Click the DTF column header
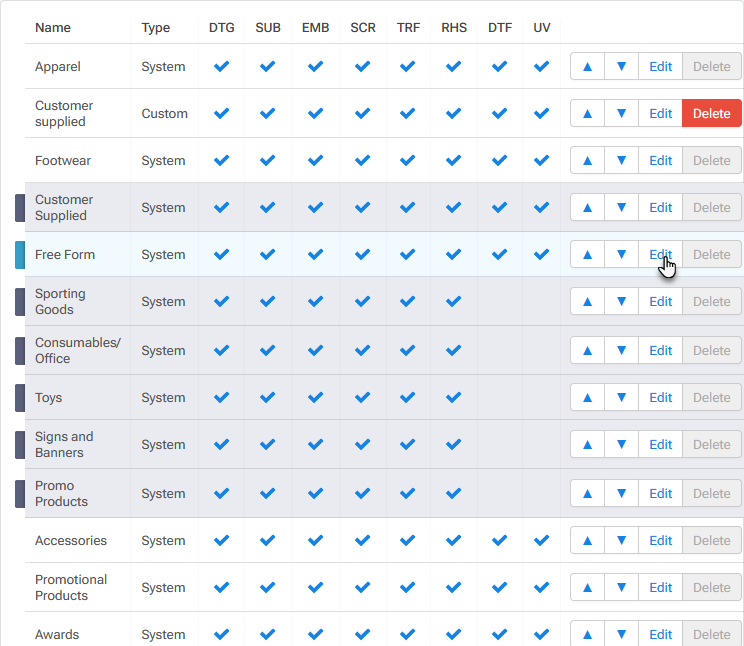The height and width of the screenshot is (646, 744). coord(500,28)
